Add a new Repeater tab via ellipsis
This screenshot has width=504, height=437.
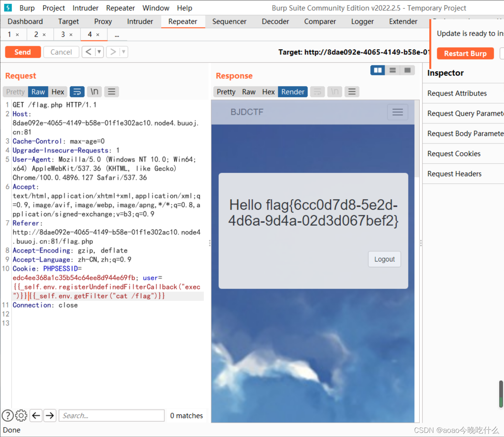click(x=117, y=34)
